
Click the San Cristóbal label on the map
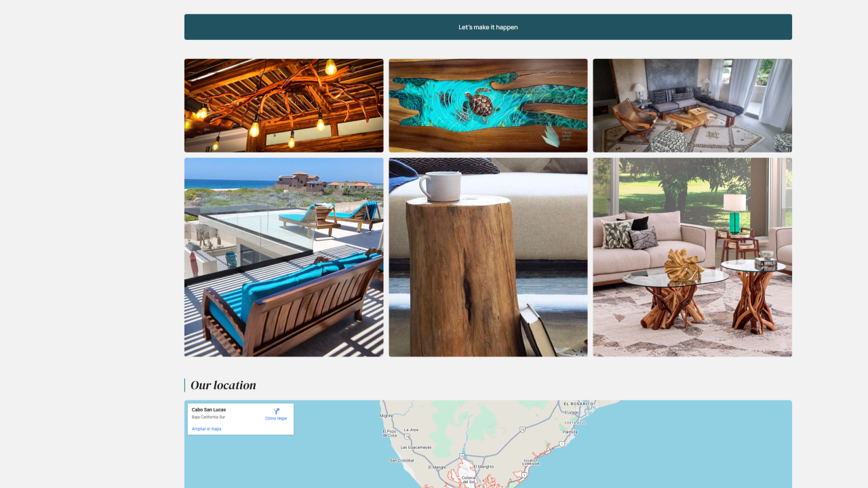click(401, 460)
